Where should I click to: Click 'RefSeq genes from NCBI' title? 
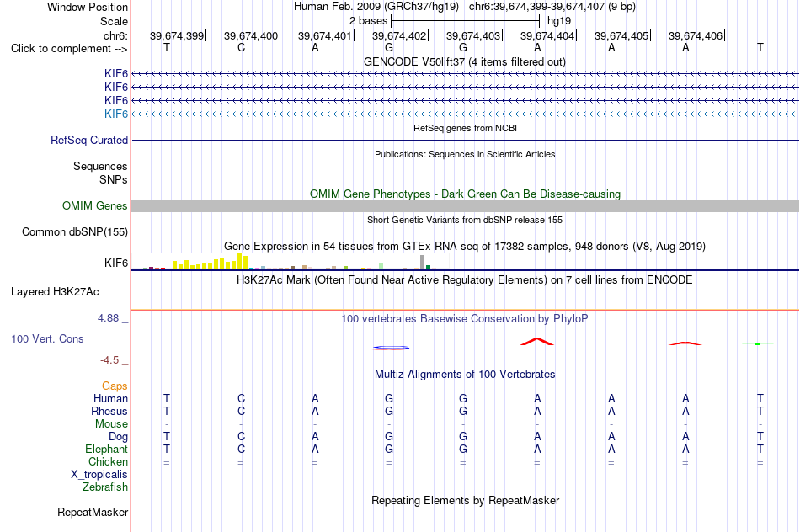pyautogui.click(x=465, y=128)
